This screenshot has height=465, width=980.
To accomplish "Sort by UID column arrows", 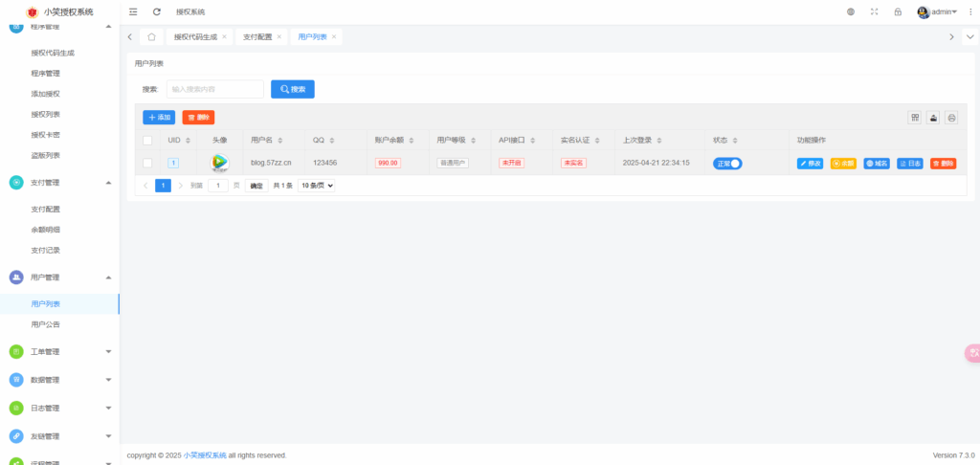I will (189, 141).
